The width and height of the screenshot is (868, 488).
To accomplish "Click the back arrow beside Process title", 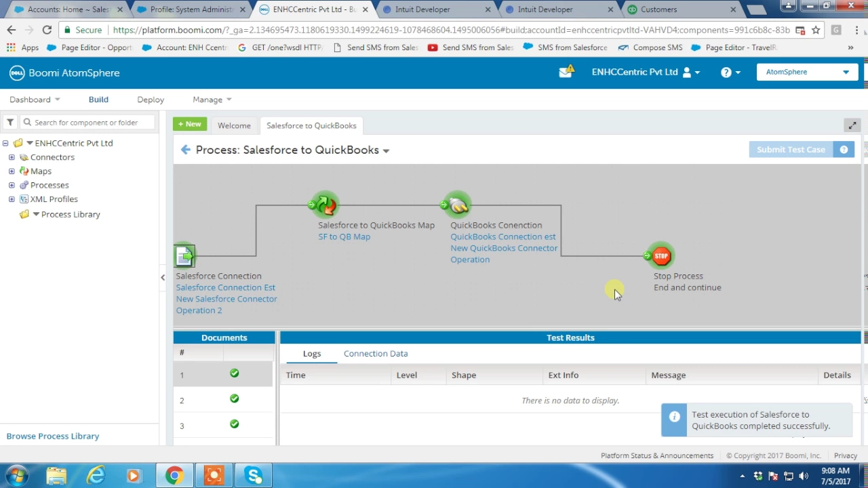I will click(185, 150).
